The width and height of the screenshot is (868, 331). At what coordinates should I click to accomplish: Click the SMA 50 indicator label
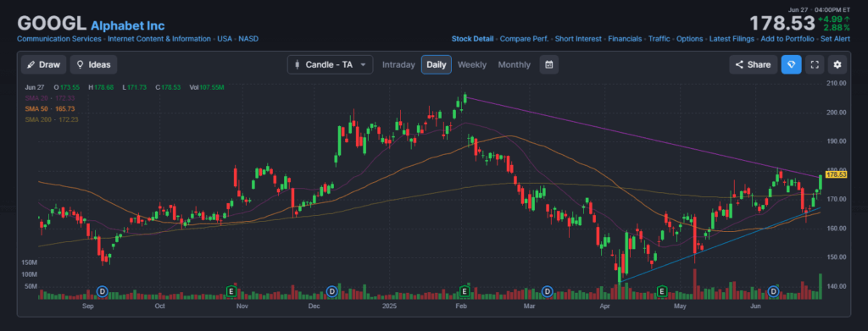tap(50, 109)
